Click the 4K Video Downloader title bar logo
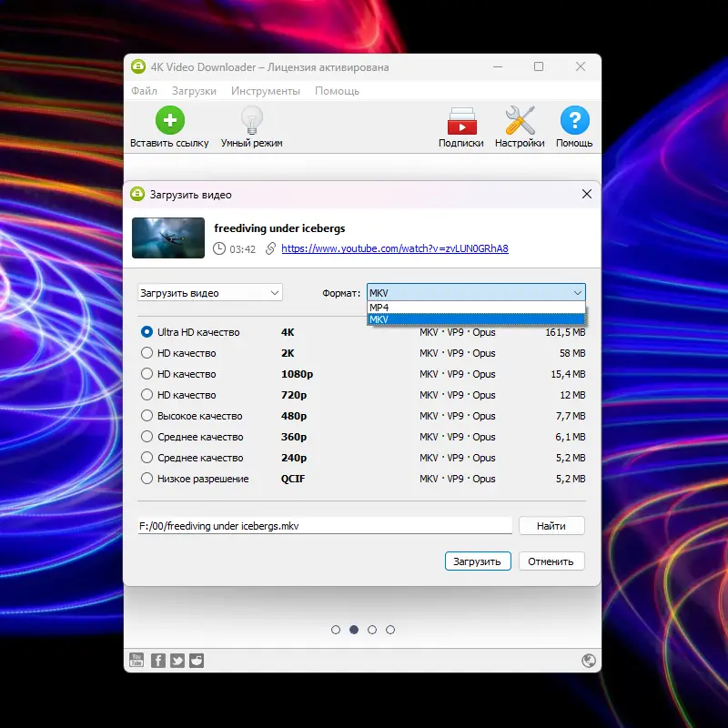728x728 pixels. [138, 66]
